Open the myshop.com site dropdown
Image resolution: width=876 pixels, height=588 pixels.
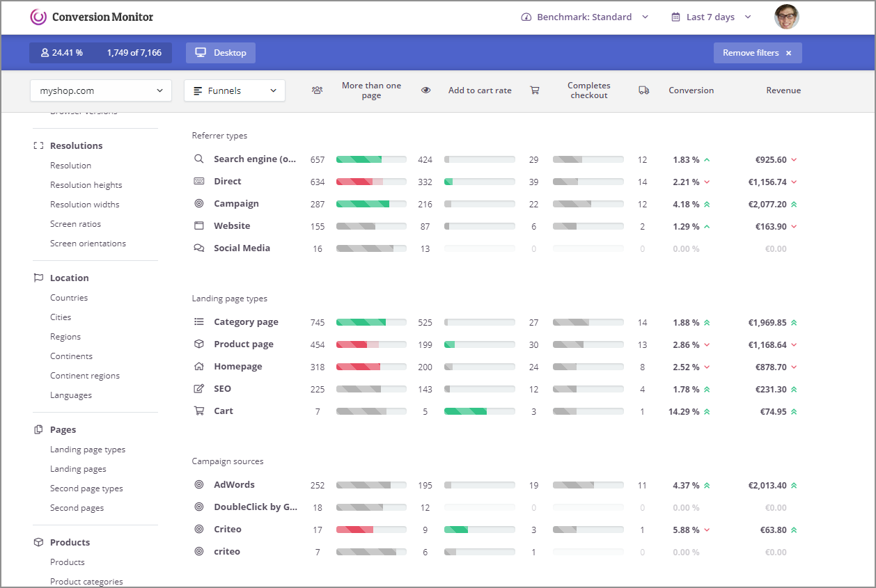click(100, 90)
